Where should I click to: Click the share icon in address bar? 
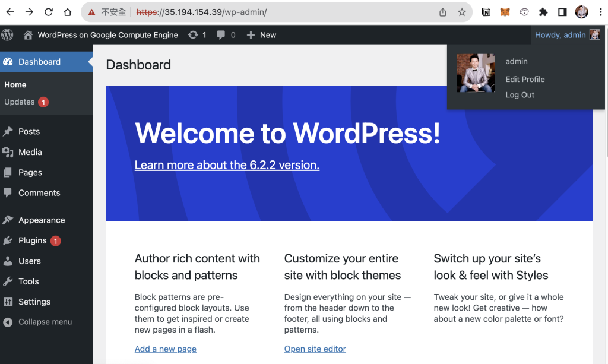coord(443,12)
